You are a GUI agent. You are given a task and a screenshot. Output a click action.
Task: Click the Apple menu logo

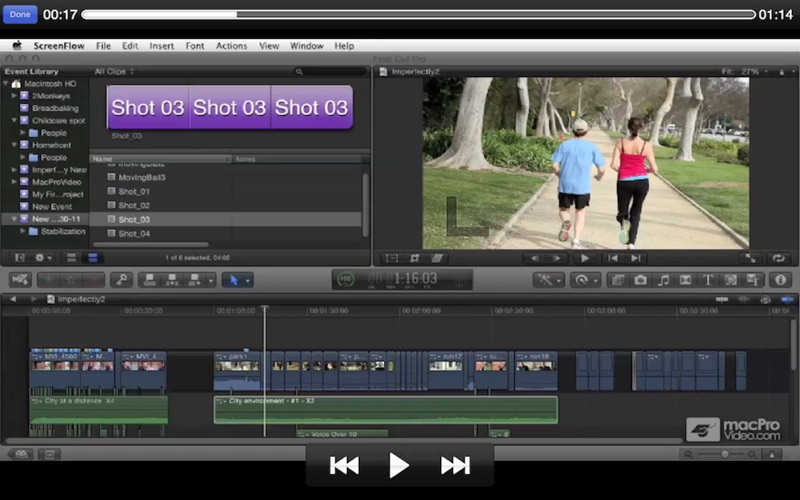[17, 45]
